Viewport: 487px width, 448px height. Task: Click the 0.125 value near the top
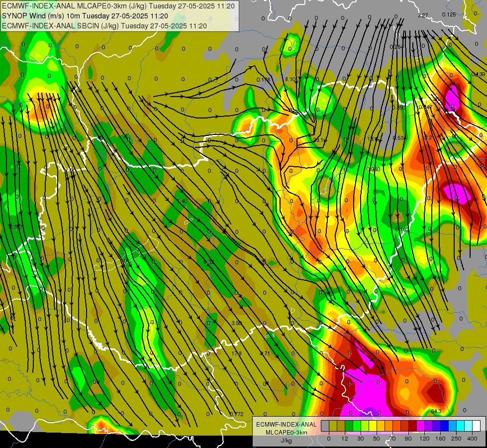[x=449, y=14]
